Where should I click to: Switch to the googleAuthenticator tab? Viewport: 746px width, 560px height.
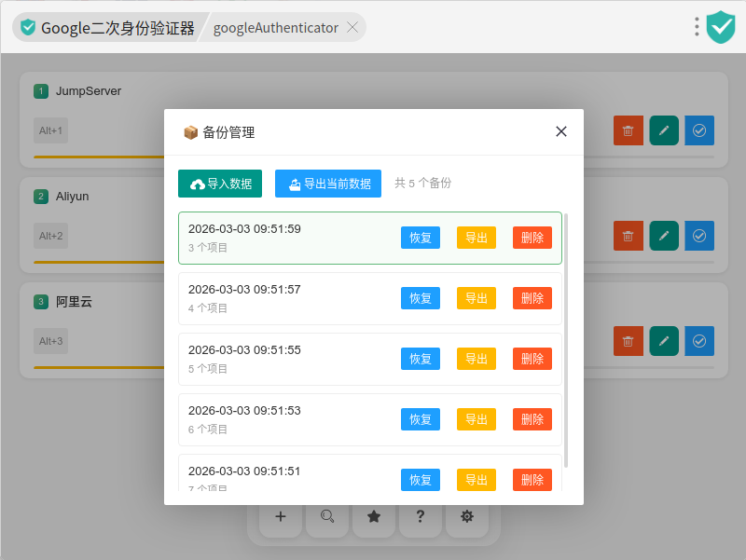275,28
